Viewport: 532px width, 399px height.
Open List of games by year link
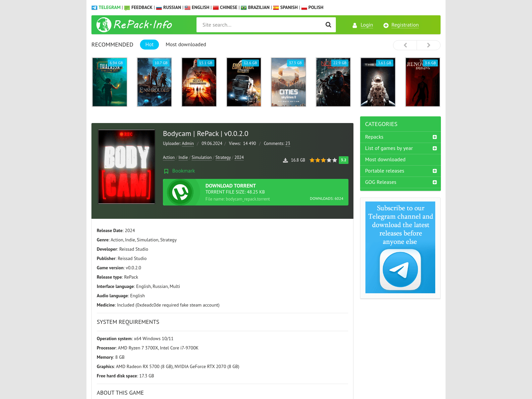389,148
